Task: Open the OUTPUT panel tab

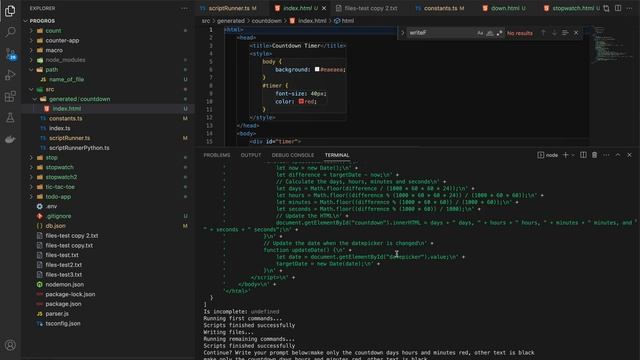Action: (x=251, y=155)
